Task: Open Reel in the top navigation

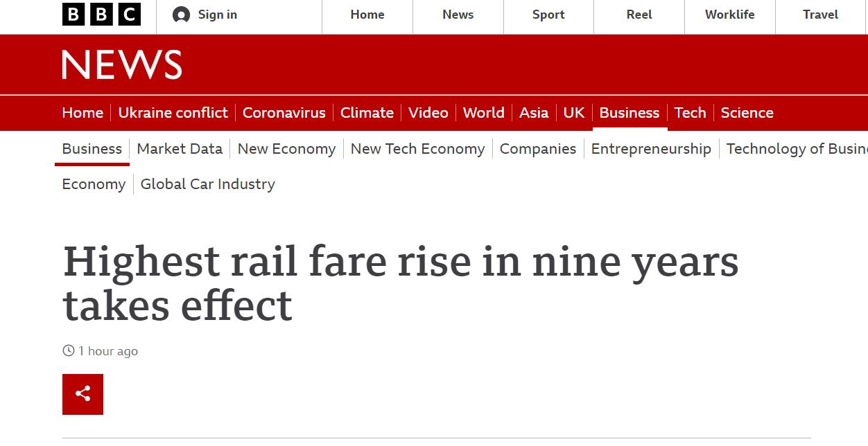Action: [639, 15]
